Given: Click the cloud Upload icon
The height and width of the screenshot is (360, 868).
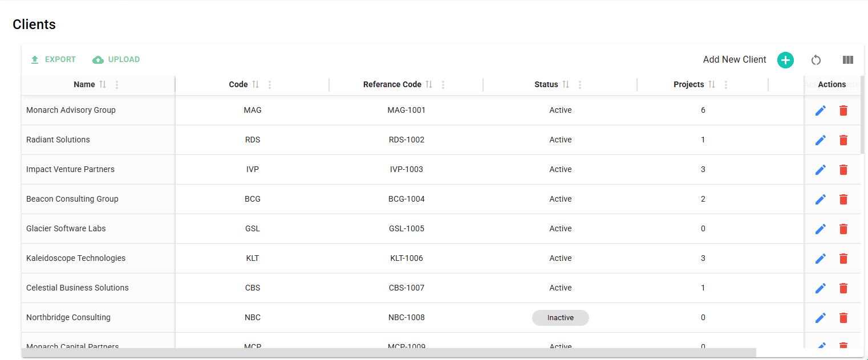Looking at the screenshot, I should [98, 59].
